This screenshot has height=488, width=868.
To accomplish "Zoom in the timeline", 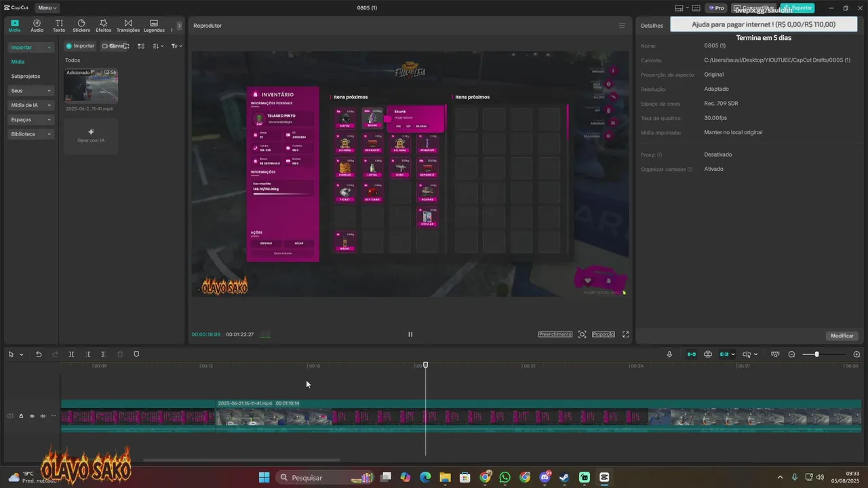I will click(x=856, y=354).
